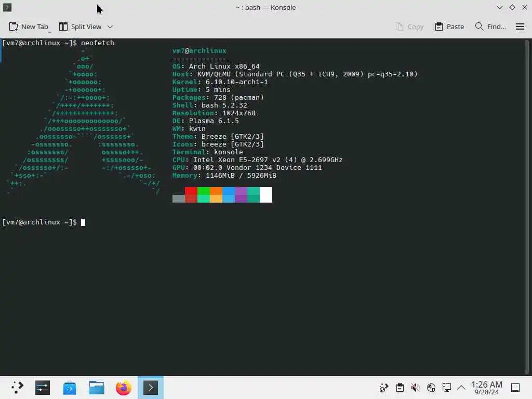Minimize the Konsole window
Image resolution: width=532 pixels, height=399 pixels.
coord(499,7)
